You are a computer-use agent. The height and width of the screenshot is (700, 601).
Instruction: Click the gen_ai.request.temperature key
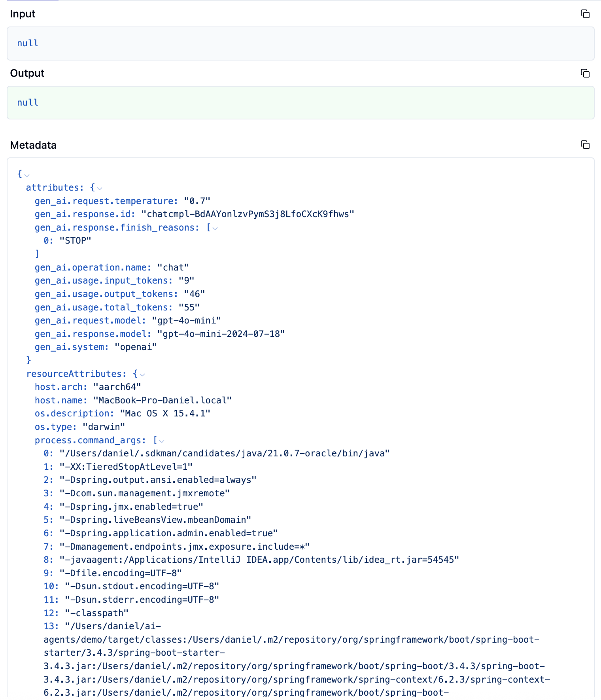tap(106, 201)
